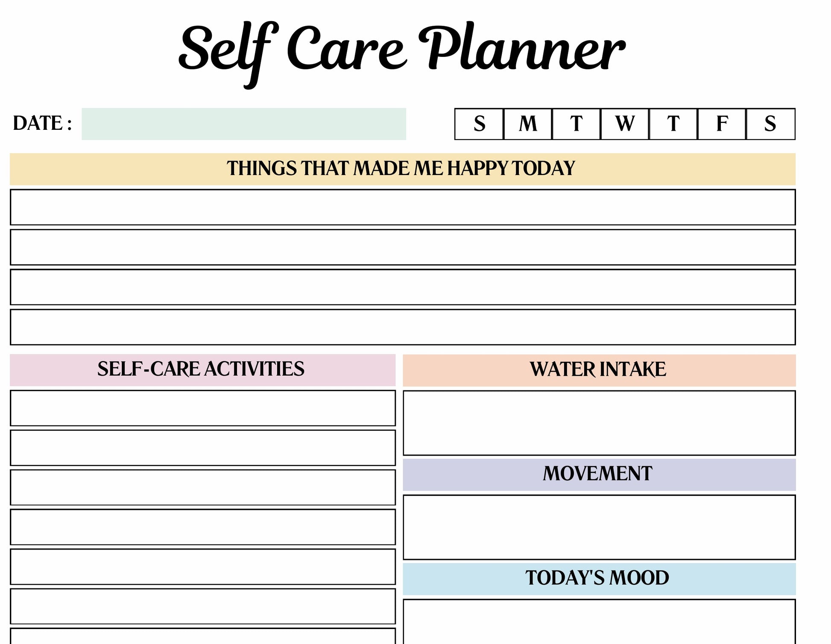
Task: Click the box below Today's Mood
Action: click(599, 622)
